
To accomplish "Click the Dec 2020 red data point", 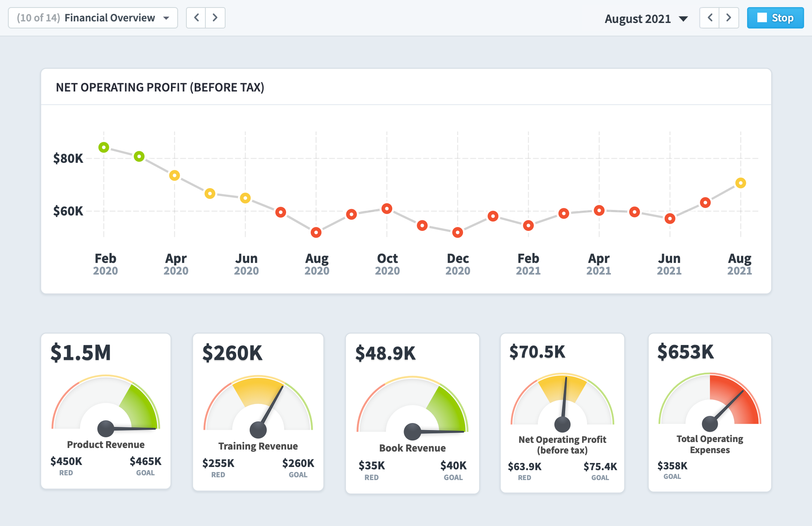I will [457, 233].
